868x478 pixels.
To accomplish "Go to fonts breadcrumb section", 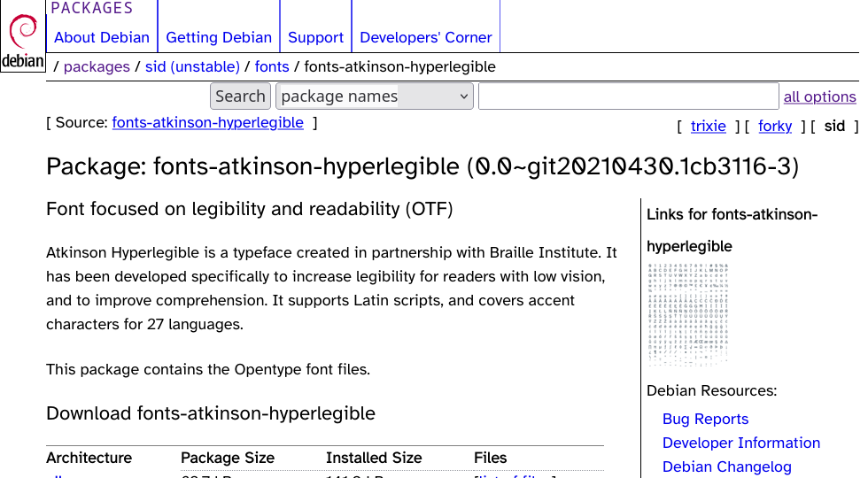I will tap(272, 67).
